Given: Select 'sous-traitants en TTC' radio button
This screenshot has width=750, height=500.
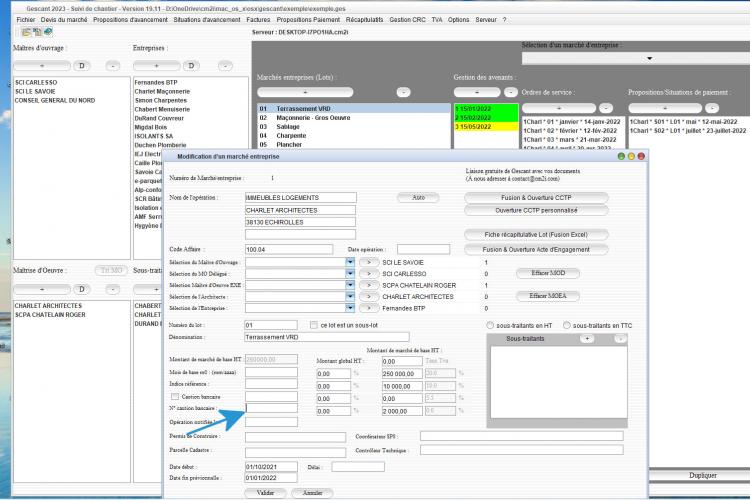Looking at the screenshot, I should tap(567, 325).
